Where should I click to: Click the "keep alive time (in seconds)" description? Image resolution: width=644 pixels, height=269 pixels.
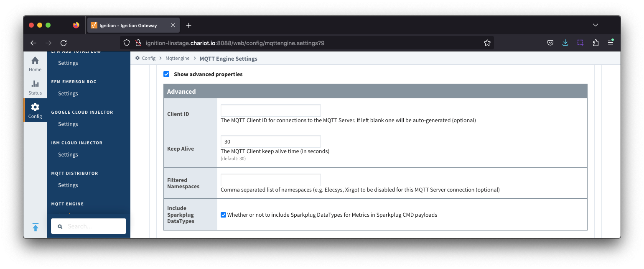tap(275, 151)
